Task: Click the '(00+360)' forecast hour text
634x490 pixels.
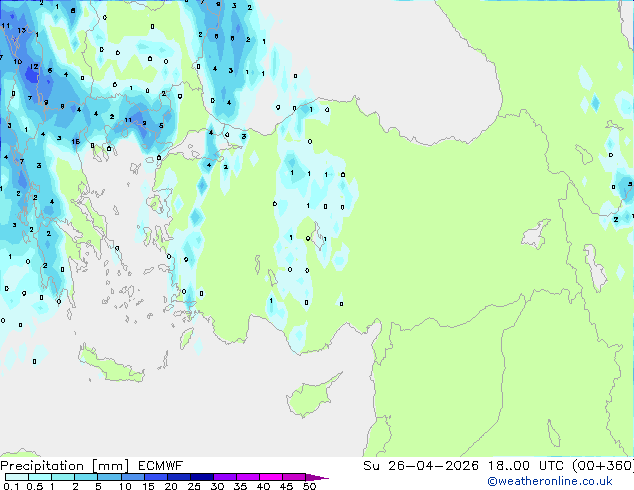Action: pyautogui.click(x=603, y=466)
